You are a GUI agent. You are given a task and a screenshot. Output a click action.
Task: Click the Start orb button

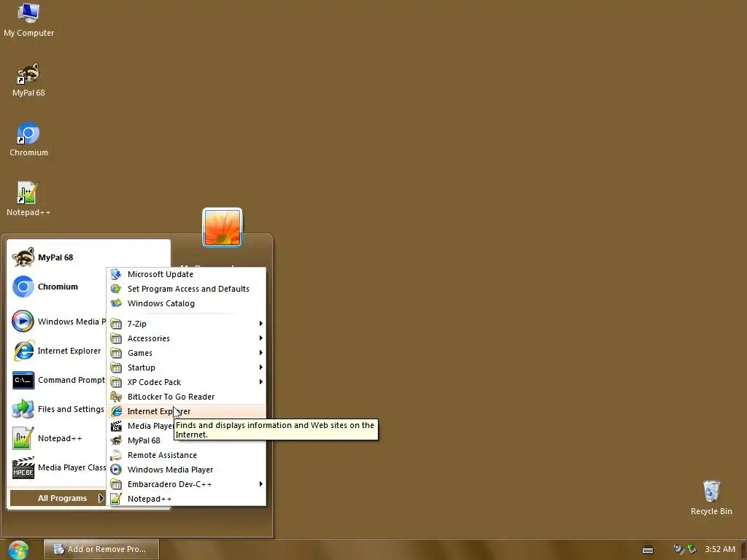(18, 550)
